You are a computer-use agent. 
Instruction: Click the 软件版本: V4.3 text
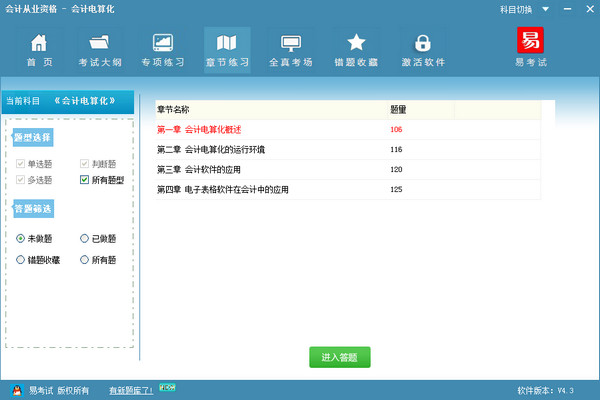pos(546,391)
